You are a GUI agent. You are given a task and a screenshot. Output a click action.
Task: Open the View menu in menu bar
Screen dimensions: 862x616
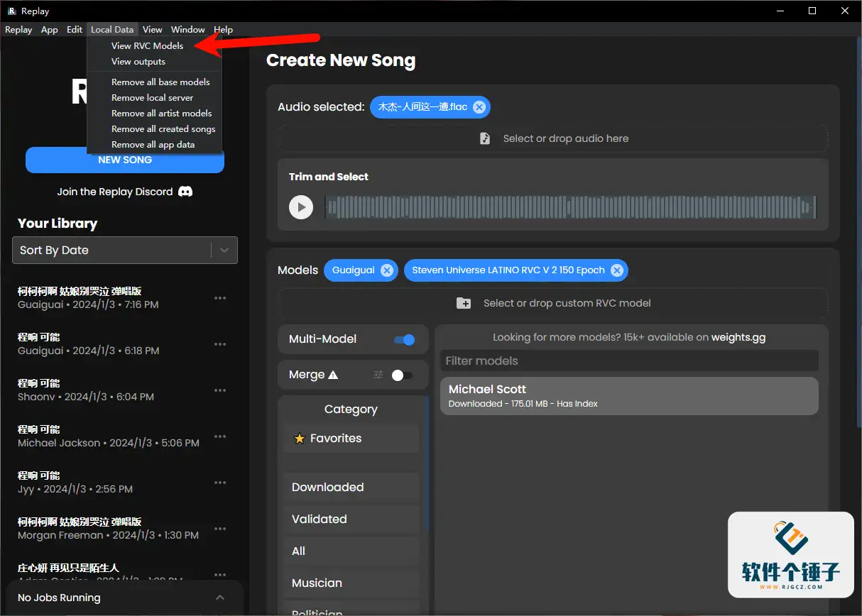coord(152,30)
